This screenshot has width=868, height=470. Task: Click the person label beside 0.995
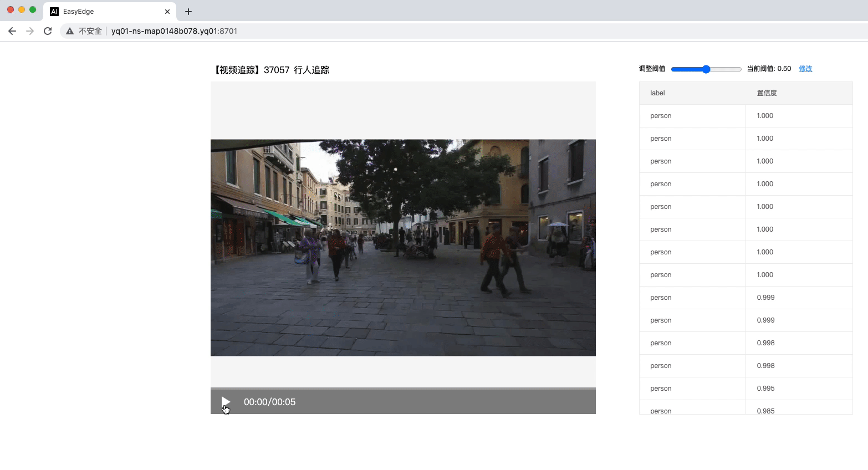pos(661,389)
